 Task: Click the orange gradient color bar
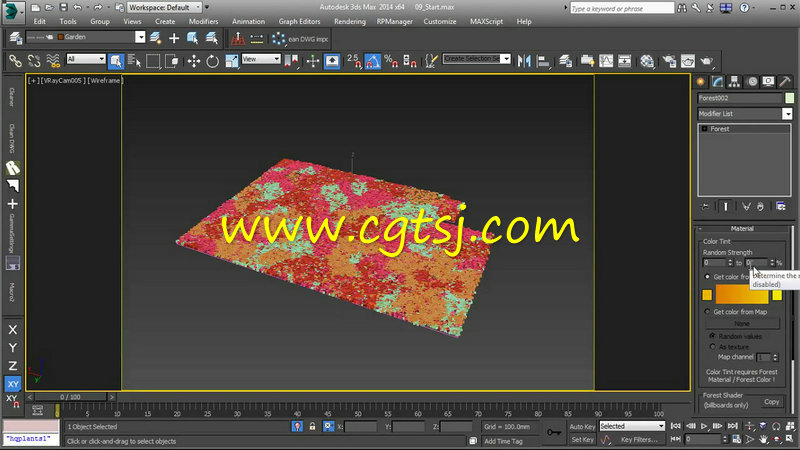pos(742,295)
